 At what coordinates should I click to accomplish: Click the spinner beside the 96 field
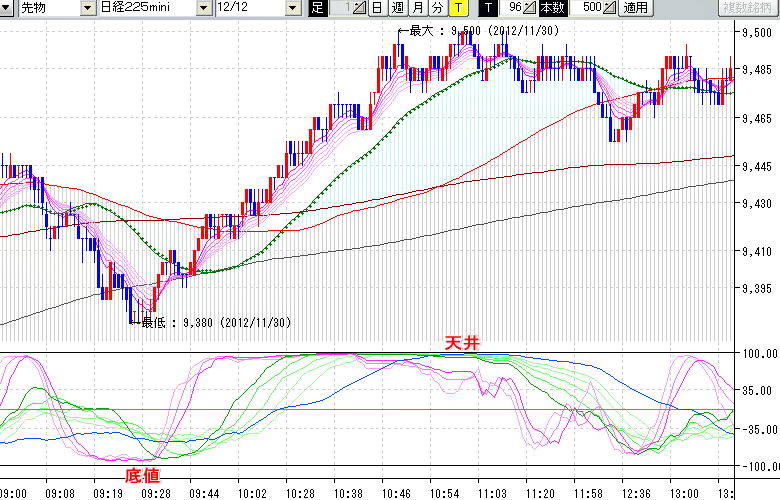pyautogui.click(x=530, y=8)
